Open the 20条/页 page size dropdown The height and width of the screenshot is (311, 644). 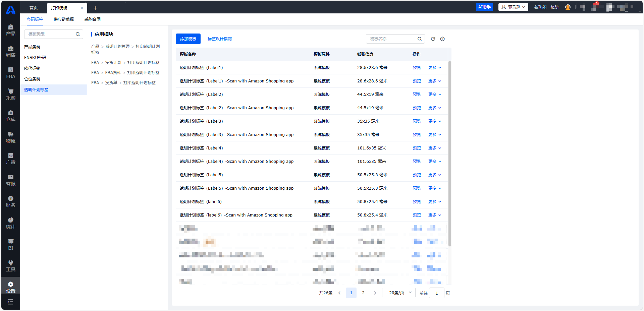pyautogui.click(x=399, y=293)
